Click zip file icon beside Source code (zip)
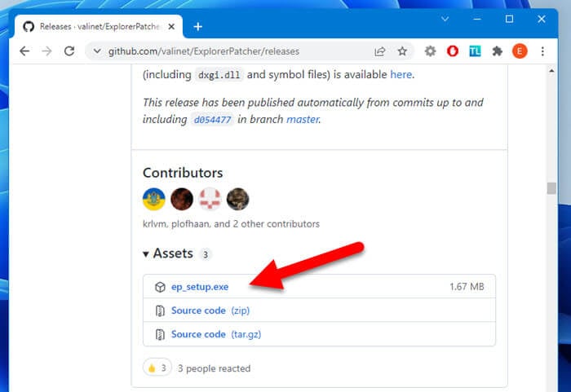The image size is (571, 392). 160,311
